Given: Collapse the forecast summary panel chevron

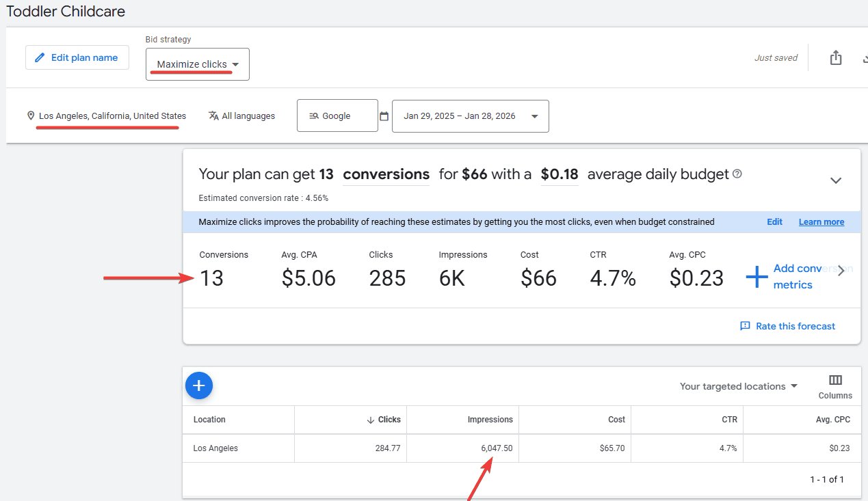Looking at the screenshot, I should tap(835, 180).
